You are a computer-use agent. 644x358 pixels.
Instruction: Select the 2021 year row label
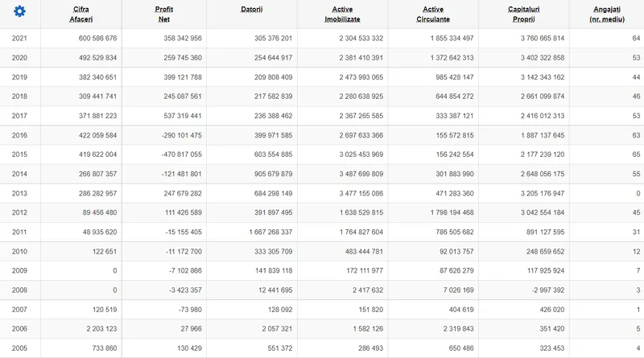[19, 38]
